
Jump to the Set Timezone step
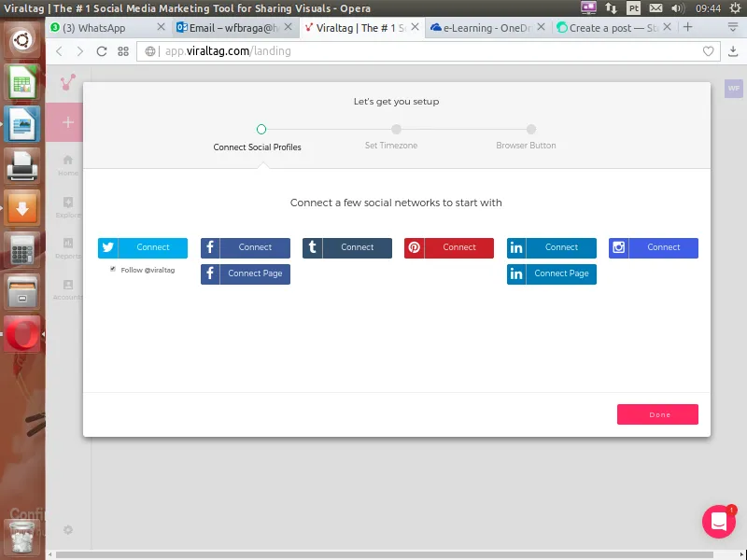pos(396,129)
